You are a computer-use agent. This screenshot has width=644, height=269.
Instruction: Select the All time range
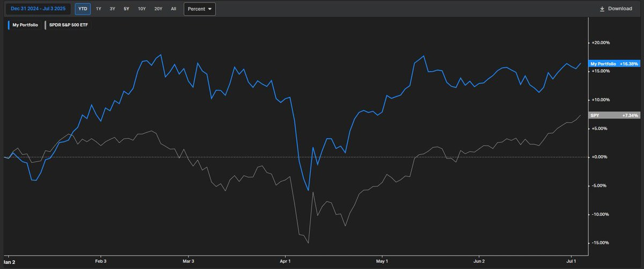173,9
